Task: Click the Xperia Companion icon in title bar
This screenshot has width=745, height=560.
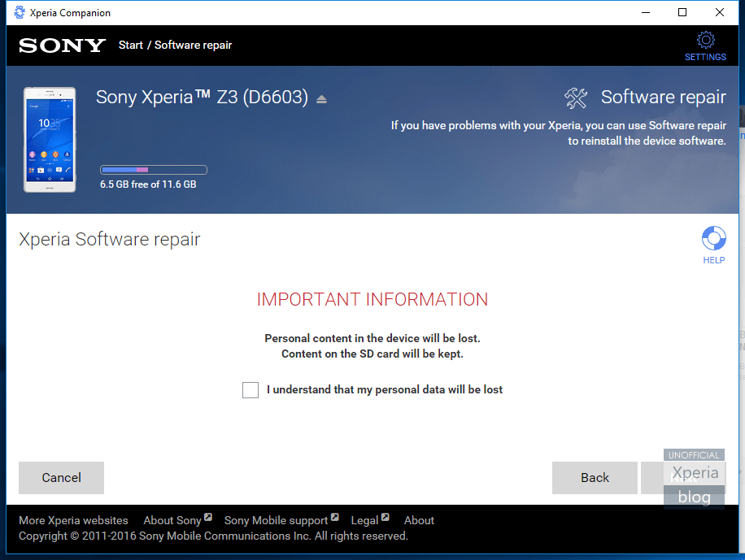Action: click(18, 12)
